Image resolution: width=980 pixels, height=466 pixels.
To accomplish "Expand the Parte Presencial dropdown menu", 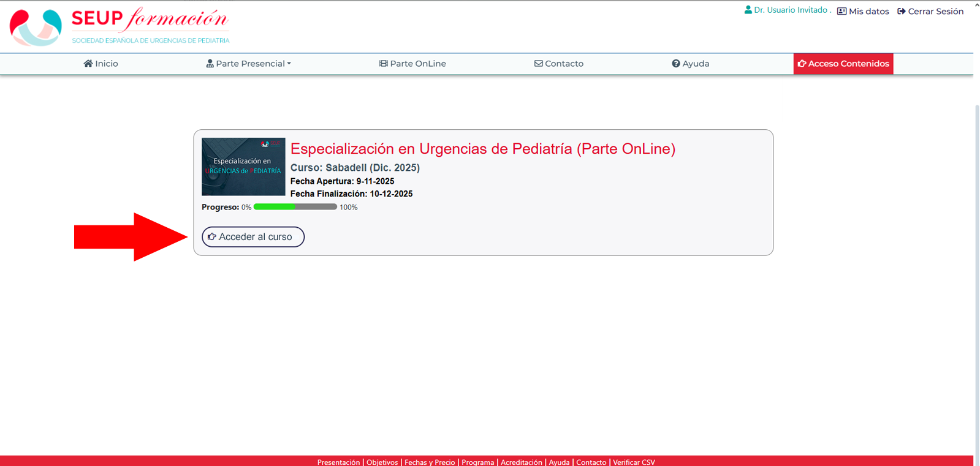I will pos(249,64).
